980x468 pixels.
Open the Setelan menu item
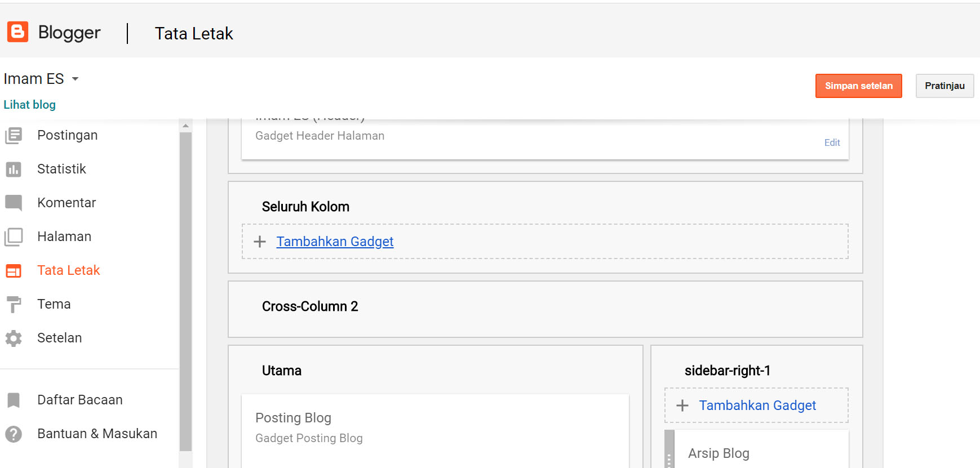[60, 338]
